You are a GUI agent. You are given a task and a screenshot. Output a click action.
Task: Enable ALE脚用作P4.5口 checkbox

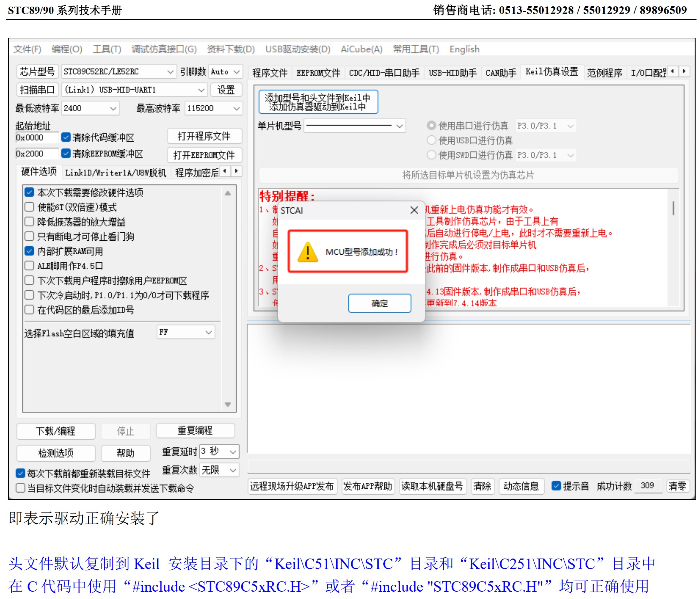pyautogui.click(x=29, y=265)
